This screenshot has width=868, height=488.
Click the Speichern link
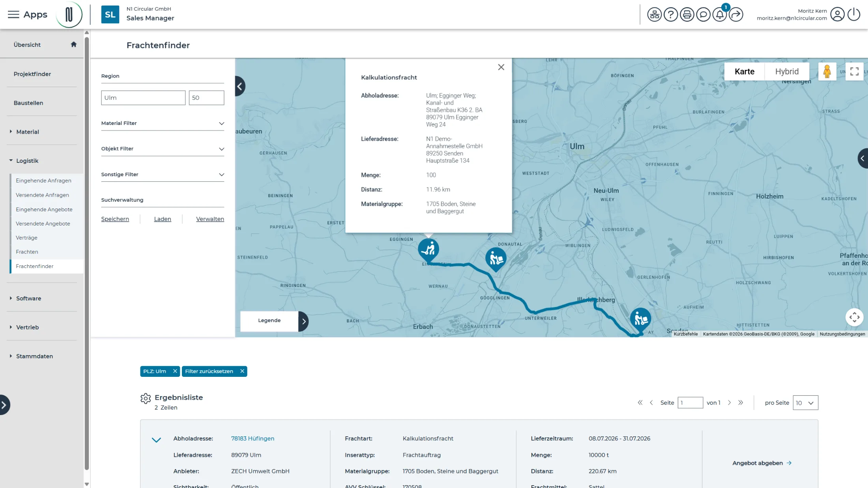click(115, 219)
